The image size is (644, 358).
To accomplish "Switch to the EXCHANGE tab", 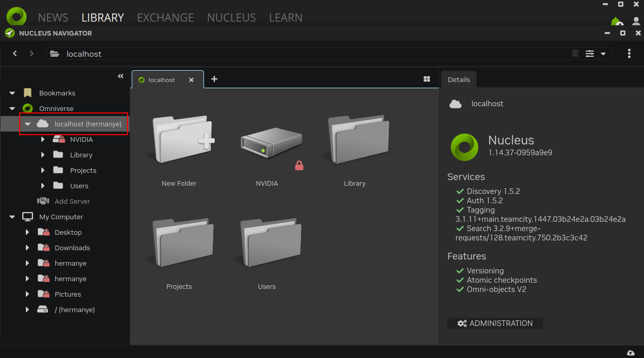I will [x=165, y=17].
